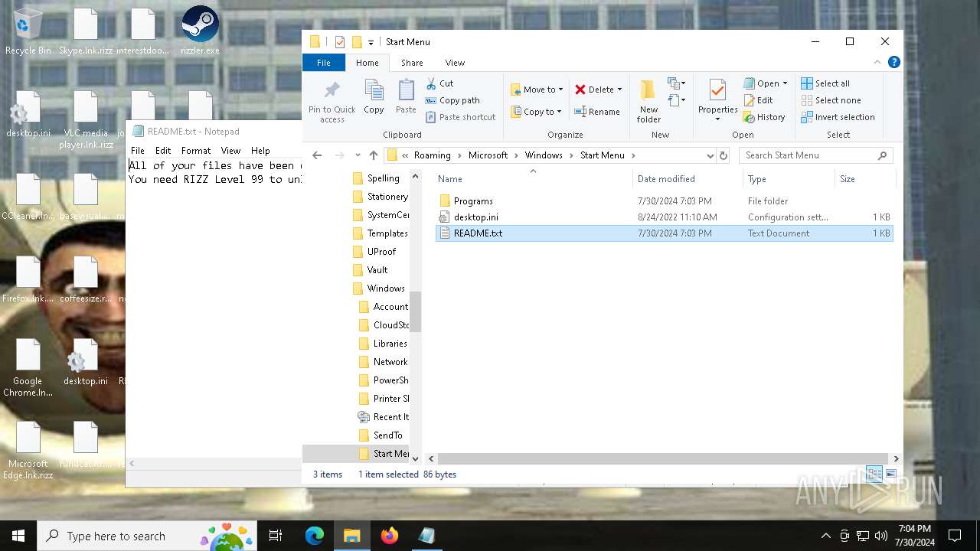The width and height of the screenshot is (980, 551).
Task: Open Windows Start button
Action: point(18,536)
